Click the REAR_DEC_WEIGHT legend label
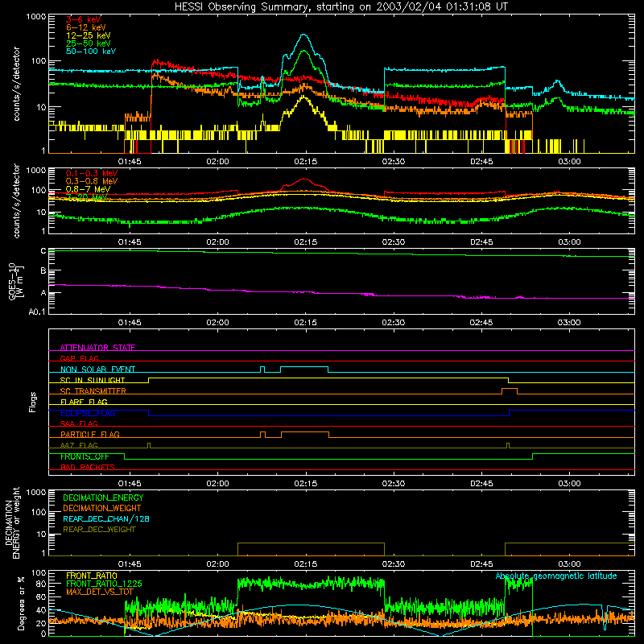This screenshot has height=644, width=644. point(99,530)
